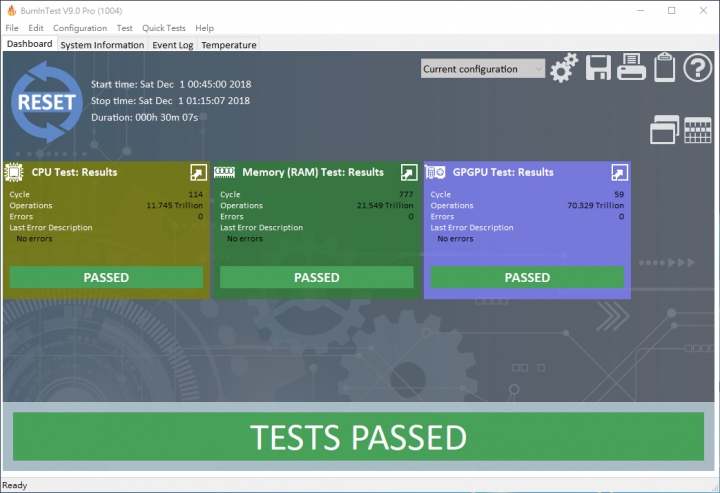Viewport: 720px width, 493px height.
Task: Open the Help menu
Action: coord(204,28)
